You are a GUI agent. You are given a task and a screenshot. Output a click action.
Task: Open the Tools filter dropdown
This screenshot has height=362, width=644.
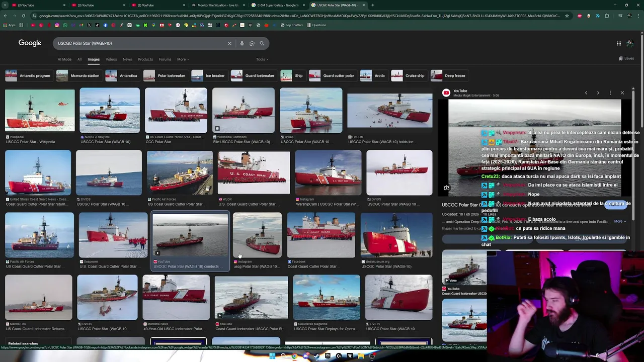[x=262, y=59]
